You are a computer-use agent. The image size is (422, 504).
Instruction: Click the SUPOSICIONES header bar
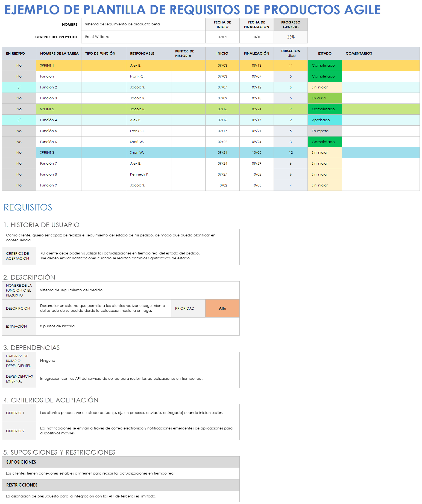[121, 462]
